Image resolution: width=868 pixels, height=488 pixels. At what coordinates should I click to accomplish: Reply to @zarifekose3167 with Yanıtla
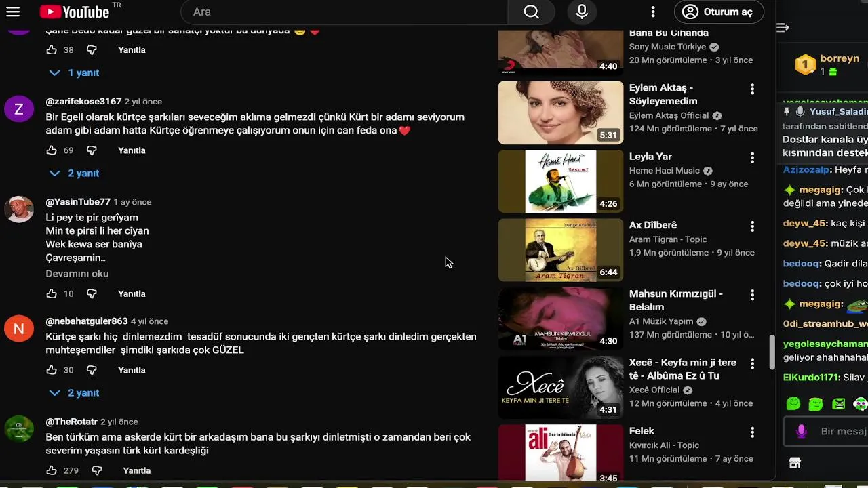(x=132, y=150)
